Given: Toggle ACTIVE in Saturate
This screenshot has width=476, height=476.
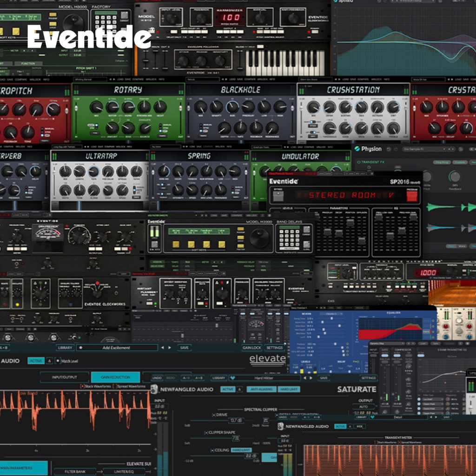Looking at the screenshot, I should pyautogui.click(x=228, y=389).
